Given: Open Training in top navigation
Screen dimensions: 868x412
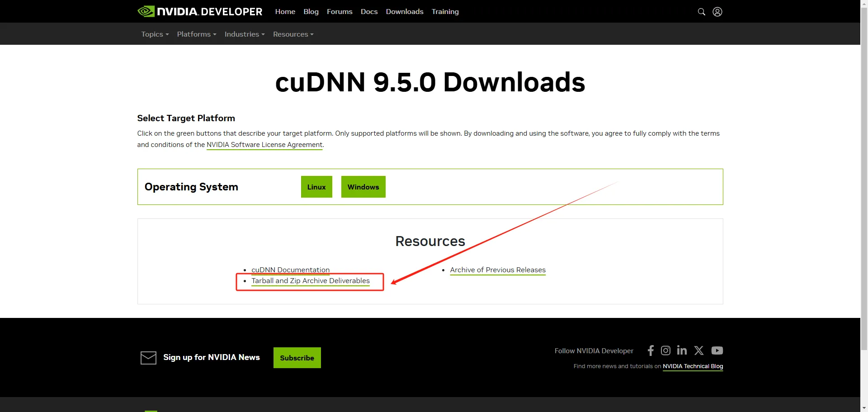Looking at the screenshot, I should tap(445, 12).
